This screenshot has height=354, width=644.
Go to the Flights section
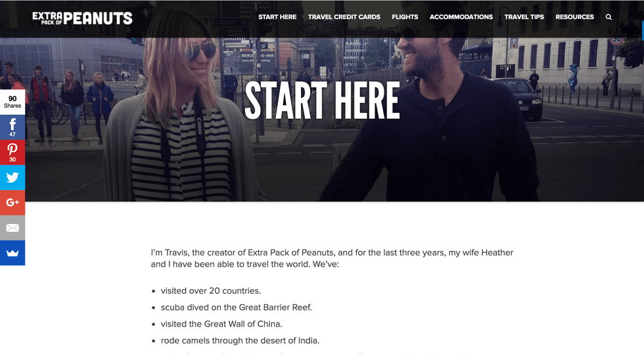pyautogui.click(x=405, y=17)
